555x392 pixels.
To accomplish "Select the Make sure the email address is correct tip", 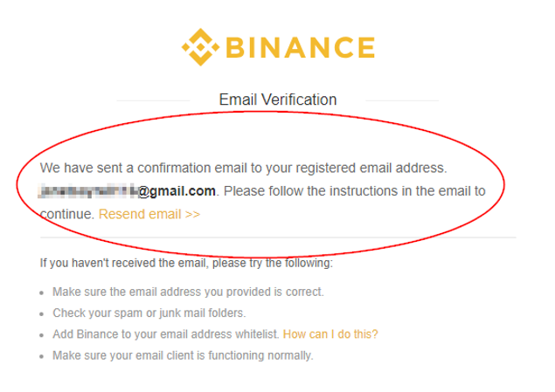I will (x=188, y=292).
